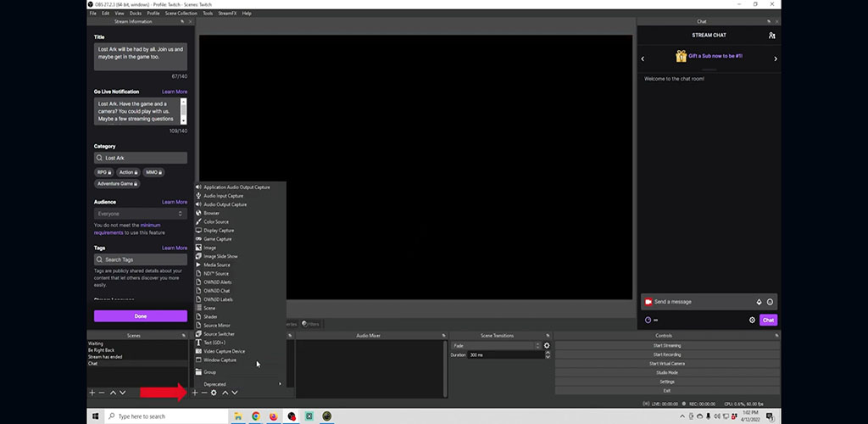Screen dimensions: 868x424
Task: Open the File menu
Action: [93, 14]
